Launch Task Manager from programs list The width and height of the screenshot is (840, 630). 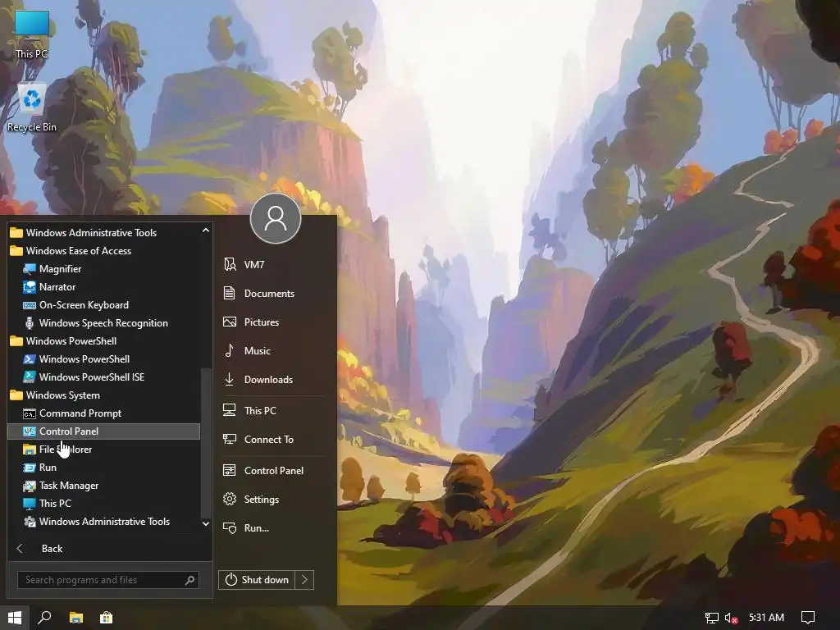tap(103, 486)
